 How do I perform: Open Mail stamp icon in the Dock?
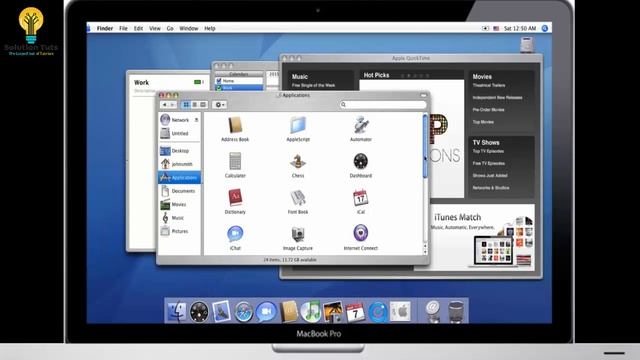click(x=221, y=312)
